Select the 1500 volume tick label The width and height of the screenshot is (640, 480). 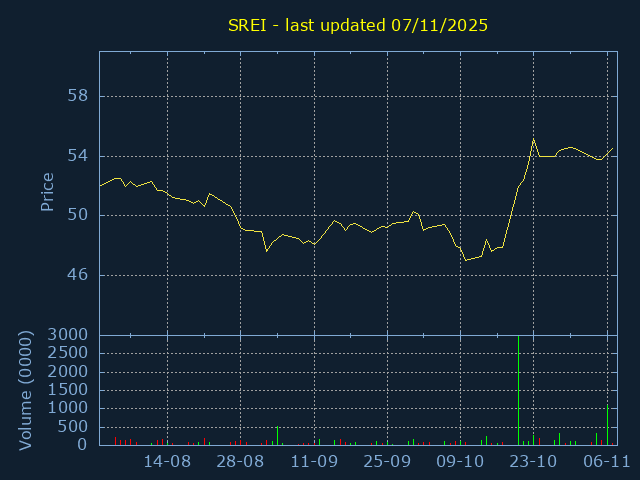(70, 390)
